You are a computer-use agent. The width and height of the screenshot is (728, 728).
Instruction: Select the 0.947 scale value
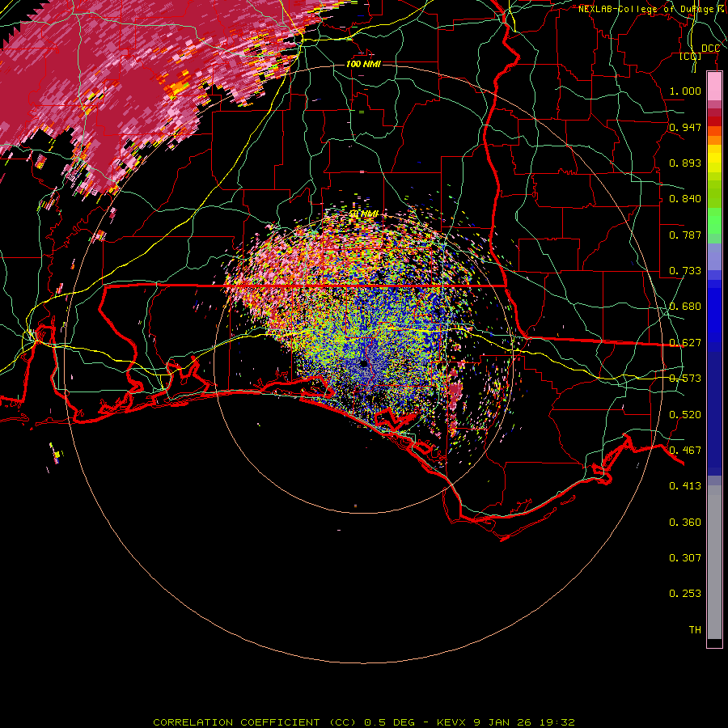tap(685, 127)
